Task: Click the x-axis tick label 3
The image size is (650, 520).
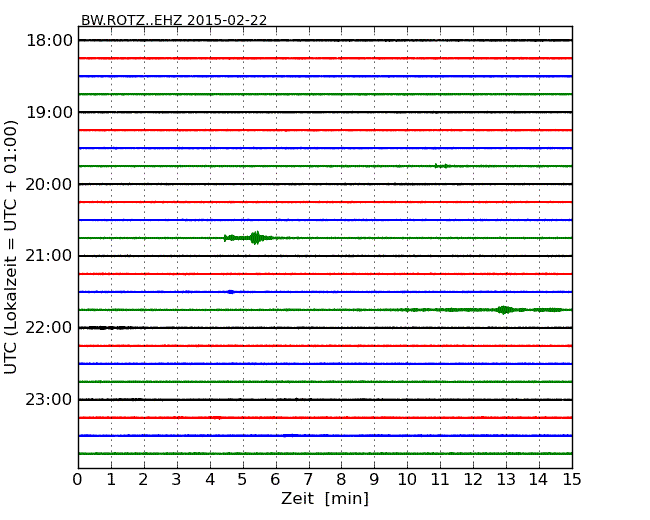Action: click(x=177, y=480)
